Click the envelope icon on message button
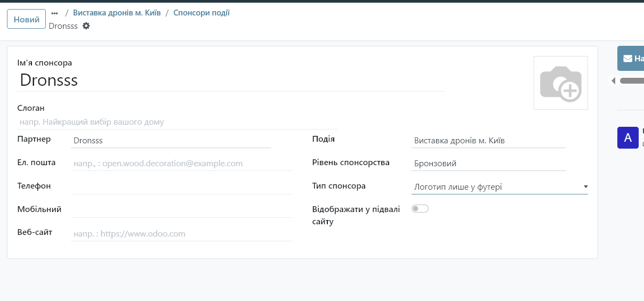Screen dimensions: 644x301 (x=627, y=59)
